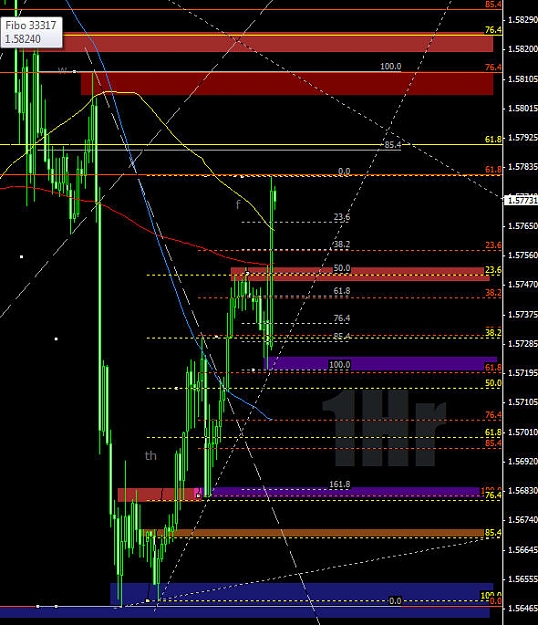Click the Fibo 33317 tooltip box

(x=31, y=32)
